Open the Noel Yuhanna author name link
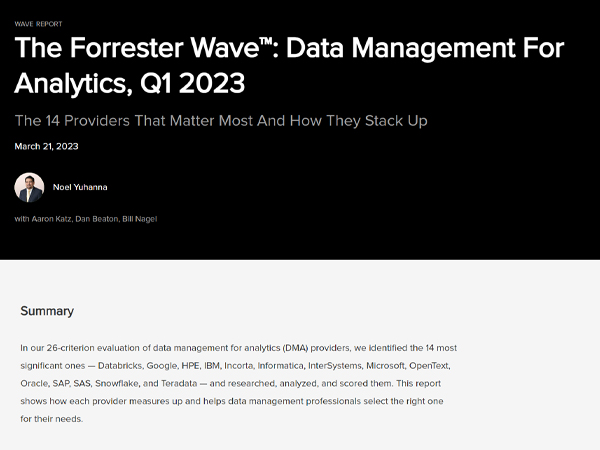 coord(80,187)
